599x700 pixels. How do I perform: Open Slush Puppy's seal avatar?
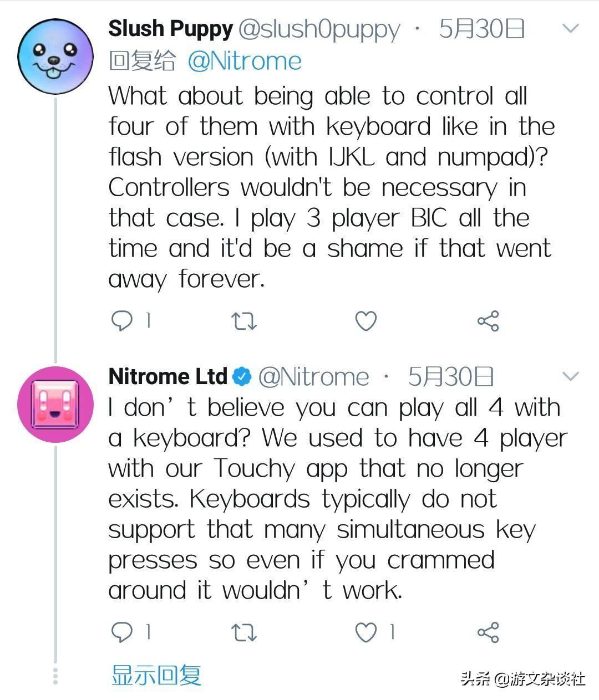coord(55,56)
